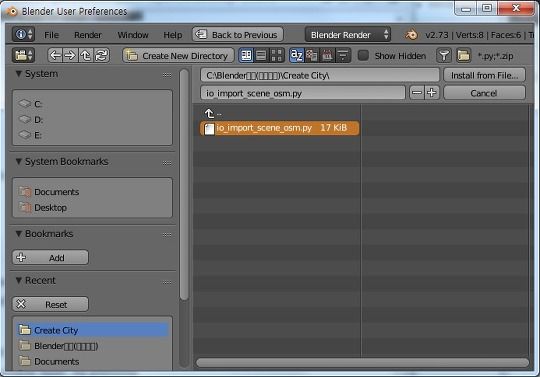Toggle Show Hidden checkbox

pyautogui.click(x=363, y=55)
